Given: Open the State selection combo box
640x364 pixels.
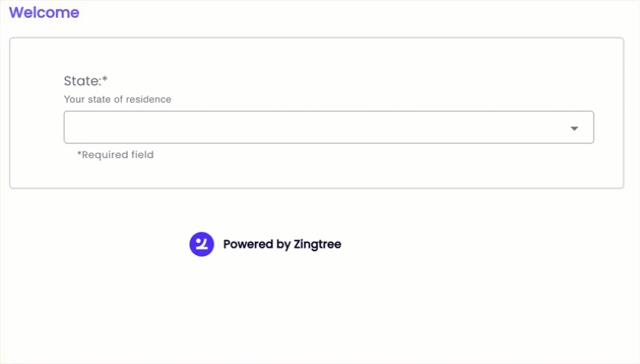Looking at the screenshot, I should coord(328,128).
